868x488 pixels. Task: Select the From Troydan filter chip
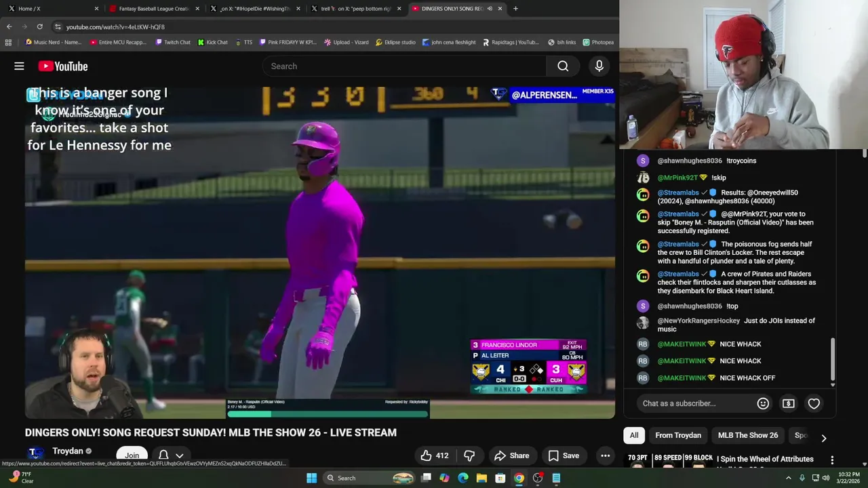coord(678,435)
